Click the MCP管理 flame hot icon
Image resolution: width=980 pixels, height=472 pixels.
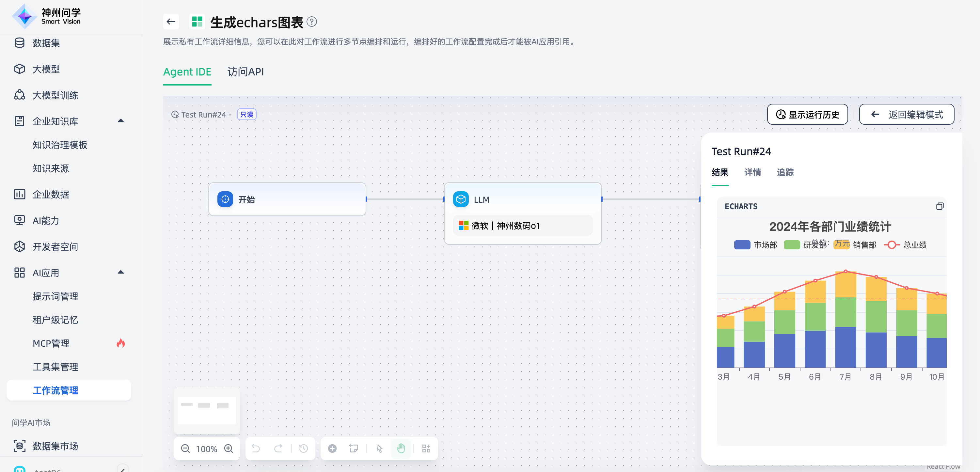[x=120, y=343]
